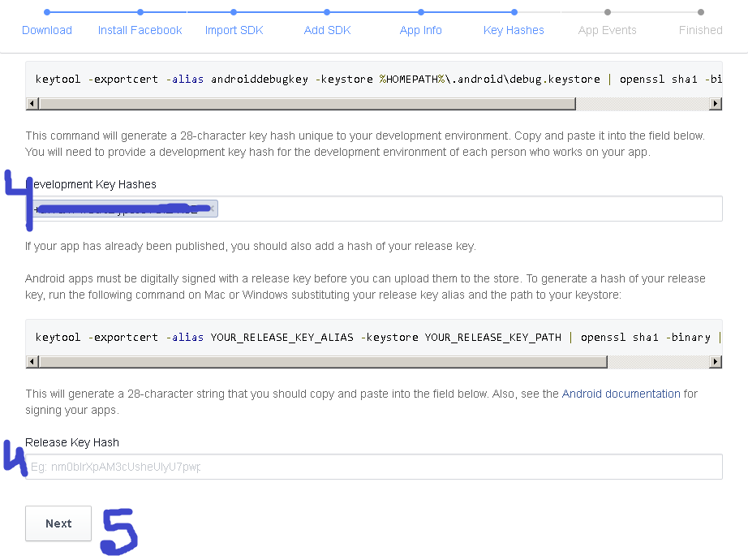Open the Key Hashes step
The image size is (748, 560).
(514, 30)
